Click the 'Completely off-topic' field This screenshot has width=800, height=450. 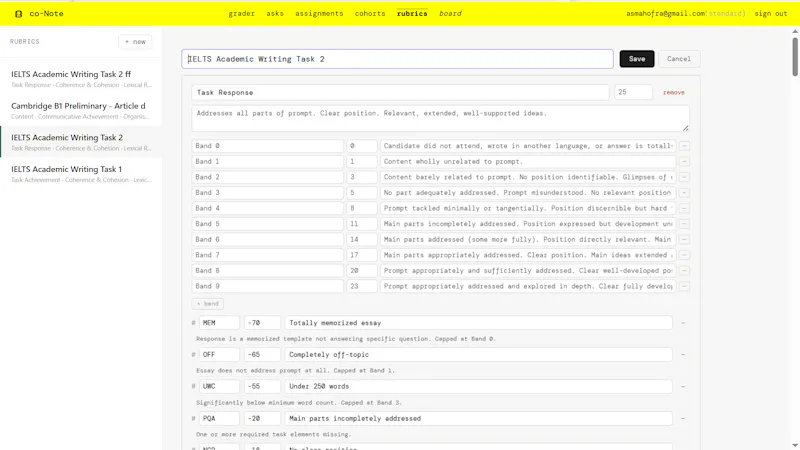point(479,355)
